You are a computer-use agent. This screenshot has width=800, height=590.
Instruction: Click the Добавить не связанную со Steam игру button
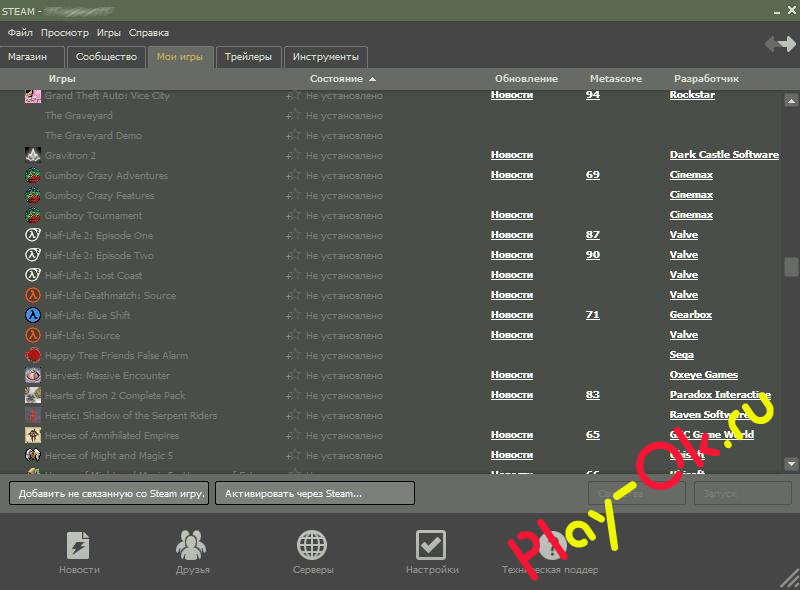click(x=109, y=494)
